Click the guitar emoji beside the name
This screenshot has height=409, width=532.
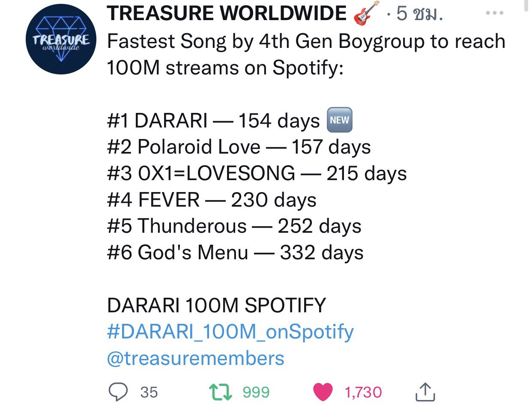[x=366, y=13]
